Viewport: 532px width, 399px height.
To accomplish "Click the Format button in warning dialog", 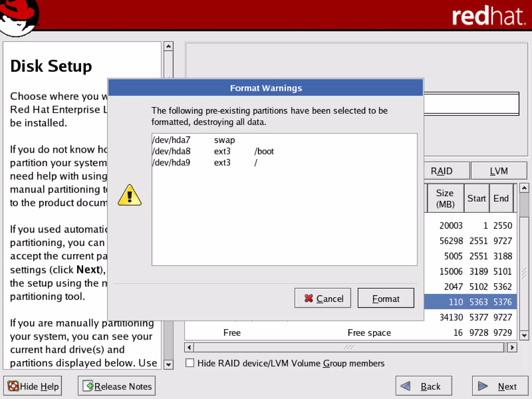I will 385,298.
